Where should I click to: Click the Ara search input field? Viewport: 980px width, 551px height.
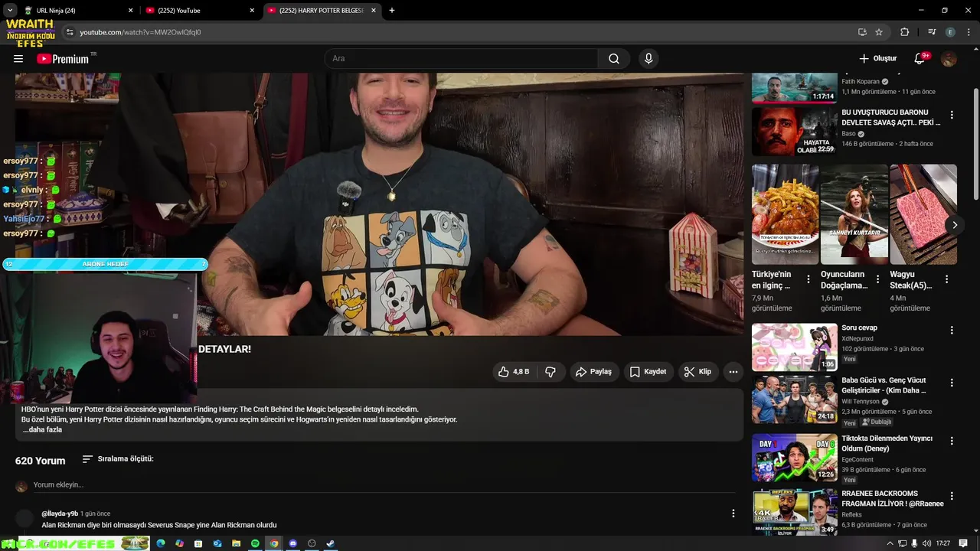pos(462,59)
